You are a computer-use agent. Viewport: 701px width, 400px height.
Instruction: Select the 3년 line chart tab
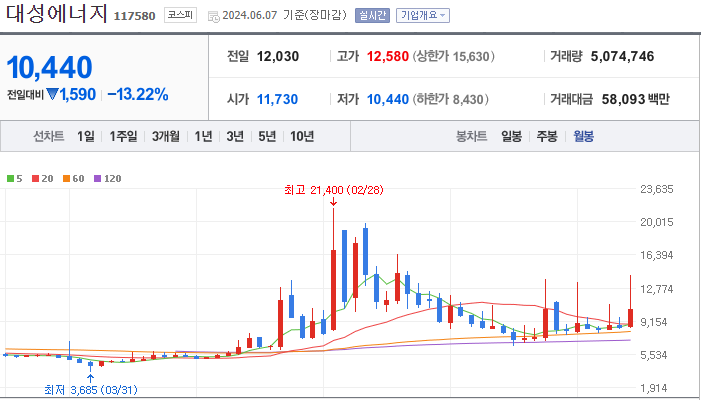tap(235, 136)
